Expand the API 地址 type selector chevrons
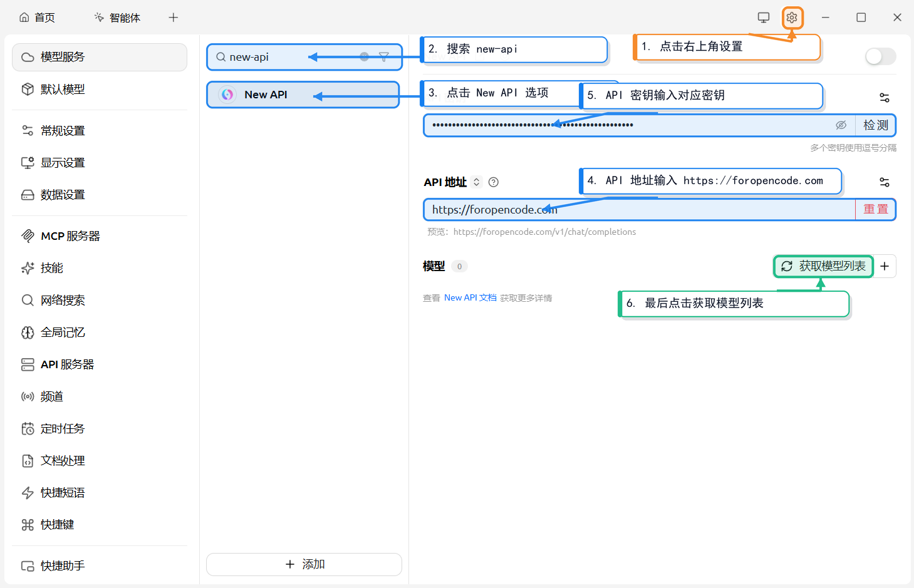The width and height of the screenshot is (914, 588). pos(477,182)
